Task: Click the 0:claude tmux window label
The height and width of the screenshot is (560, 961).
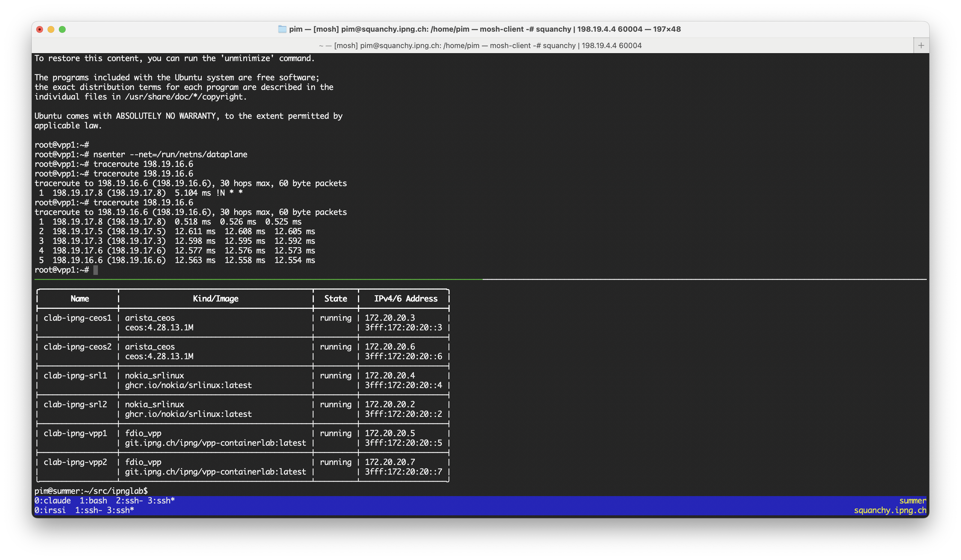Action: 53,501
